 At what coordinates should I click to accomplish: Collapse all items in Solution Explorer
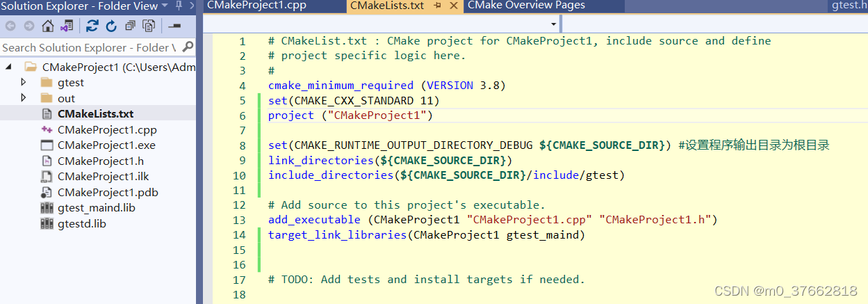point(130,26)
